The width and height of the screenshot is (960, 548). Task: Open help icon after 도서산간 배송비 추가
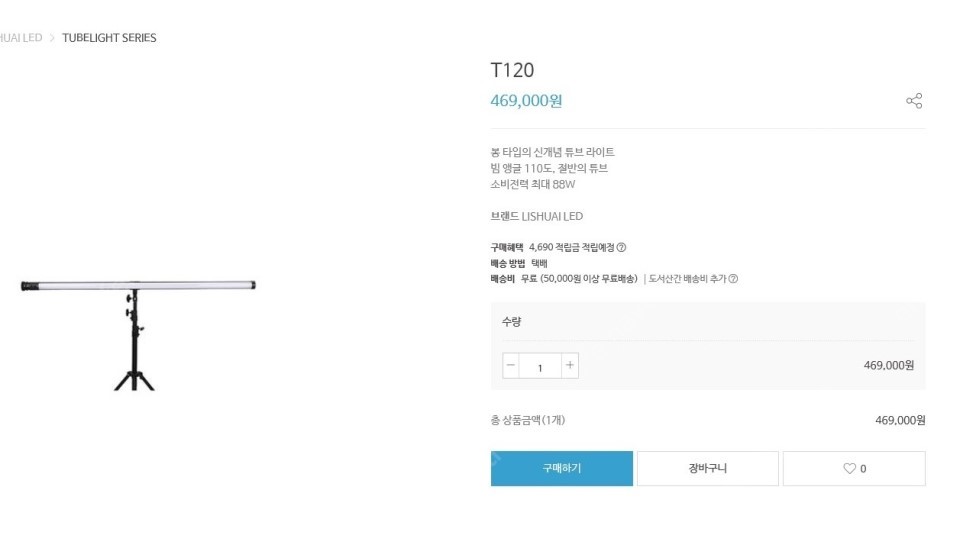pyautogui.click(x=733, y=279)
